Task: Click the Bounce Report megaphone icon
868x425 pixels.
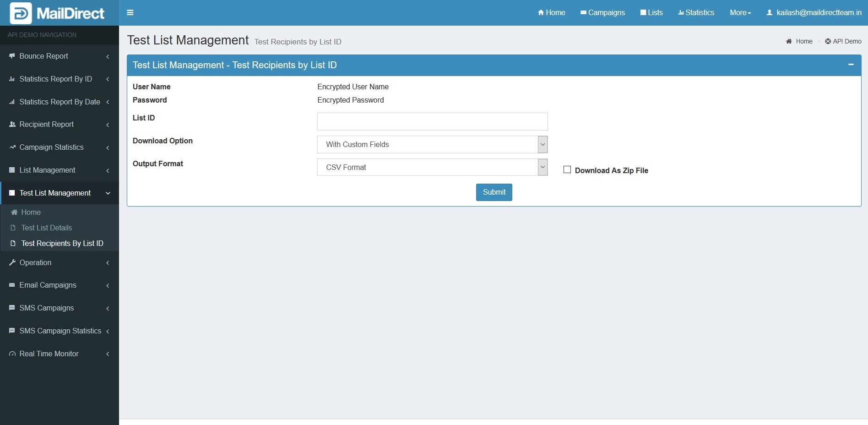Action: tap(12, 56)
